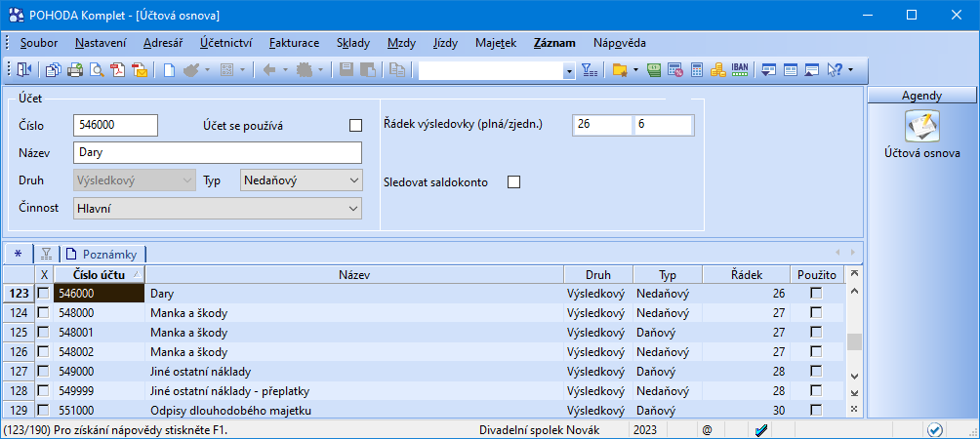Check the X box for account 548001
The height and width of the screenshot is (439, 980).
coord(44,333)
